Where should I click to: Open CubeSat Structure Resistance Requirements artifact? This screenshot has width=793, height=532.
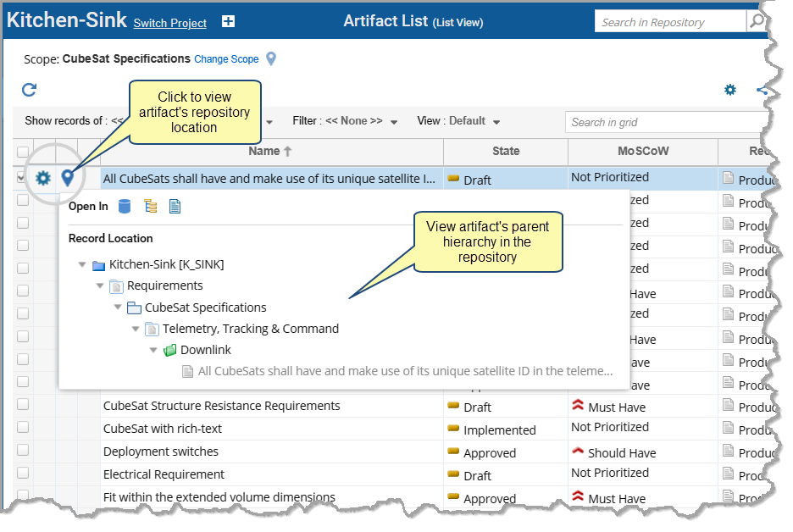point(221,406)
